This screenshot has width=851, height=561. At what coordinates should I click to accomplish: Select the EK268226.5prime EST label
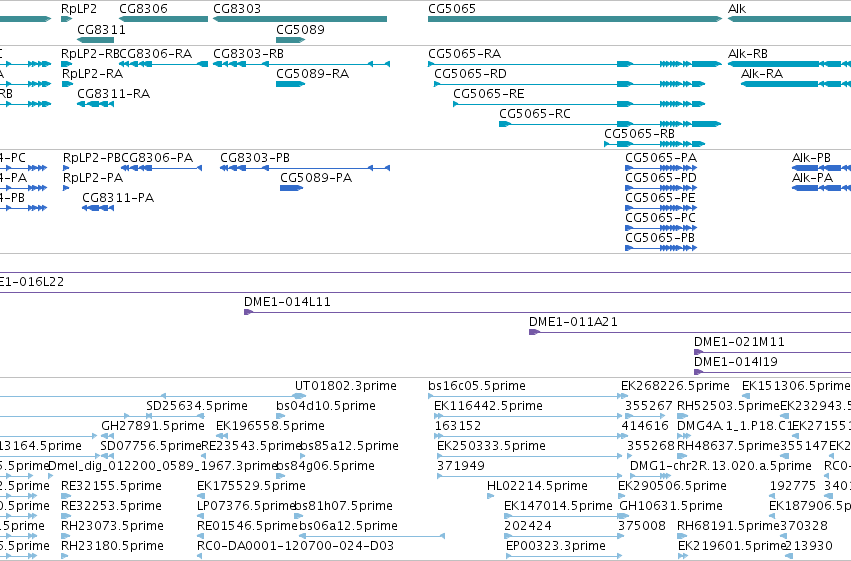point(675,386)
